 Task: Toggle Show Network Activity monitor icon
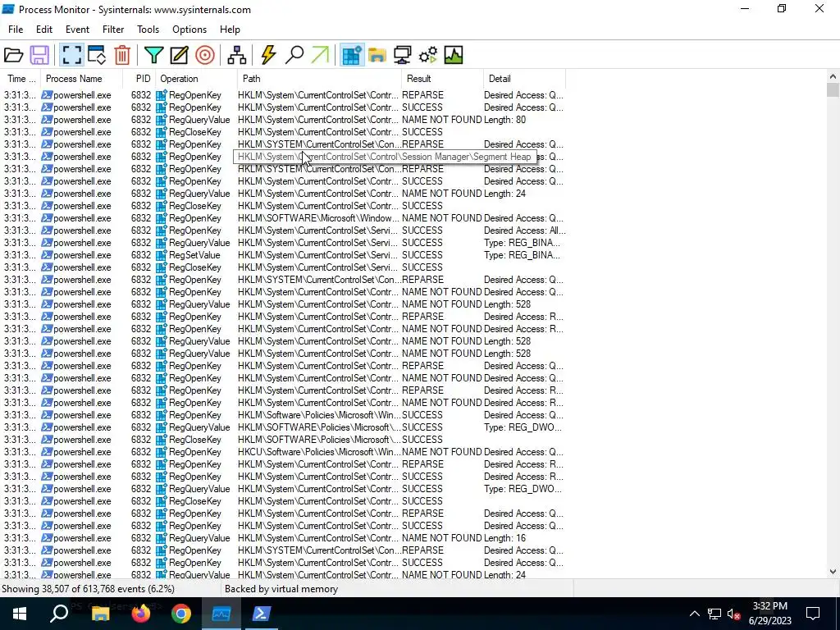402,55
